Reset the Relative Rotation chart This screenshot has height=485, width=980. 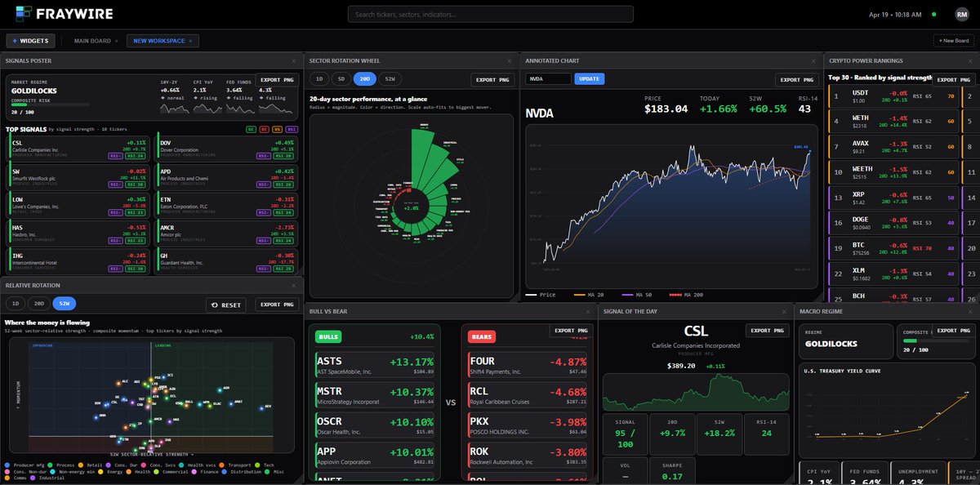(226, 305)
